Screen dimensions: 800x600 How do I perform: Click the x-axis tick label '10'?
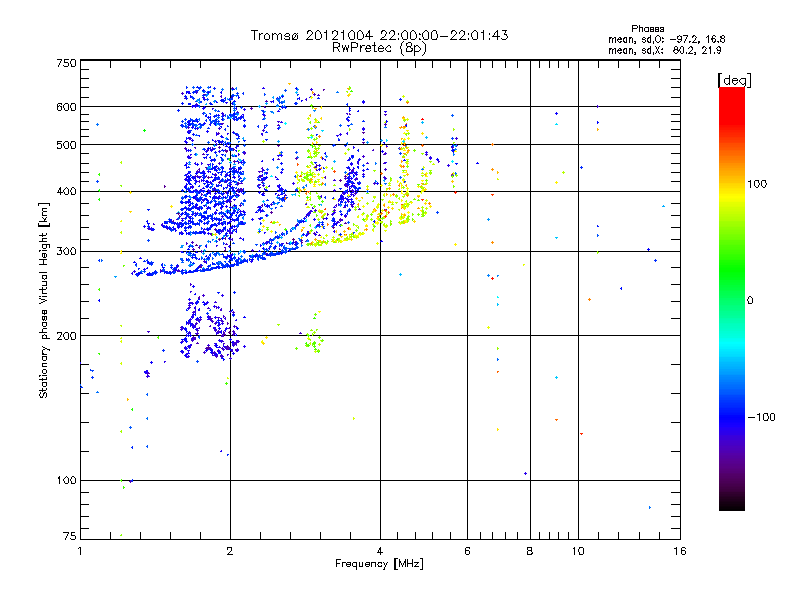(578, 551)
